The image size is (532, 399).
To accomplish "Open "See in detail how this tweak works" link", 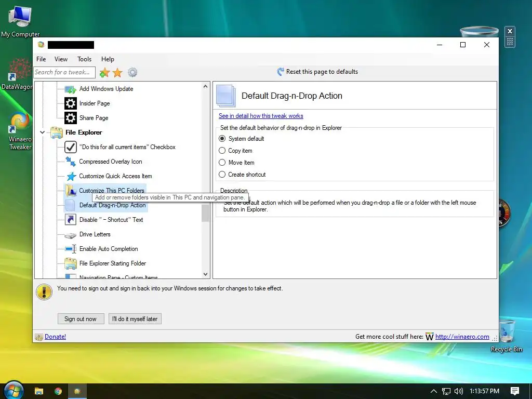I will 261,116.
